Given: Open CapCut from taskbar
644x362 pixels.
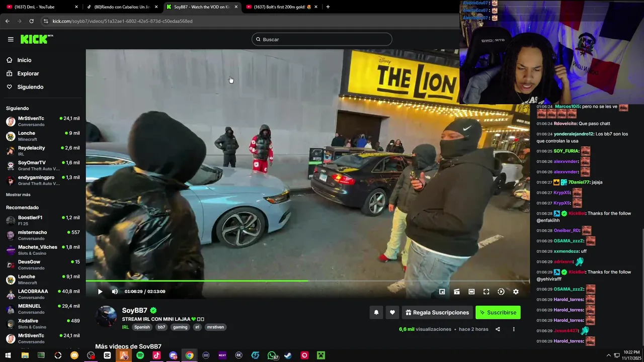Looking at the screenshot, I should tap(107, 355).
